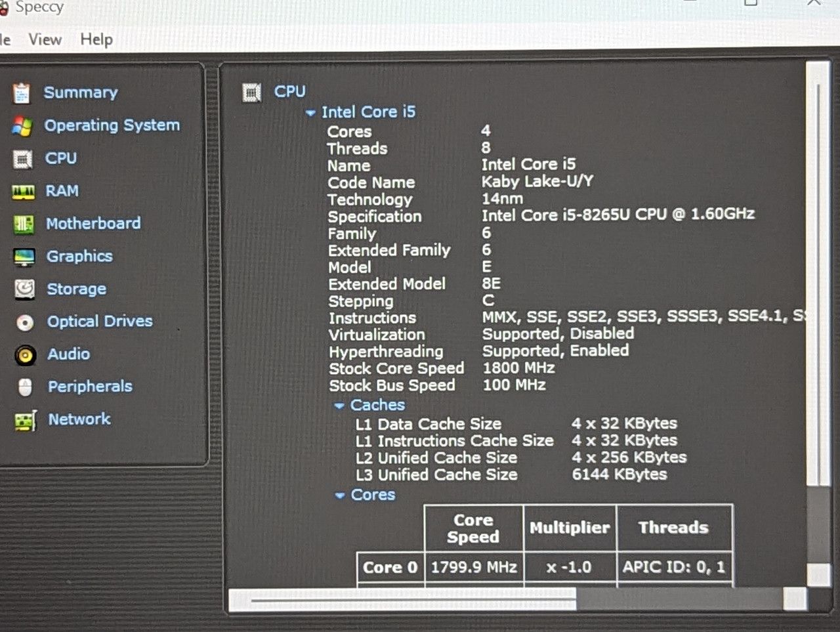
Task: Open Storage details
Action: (x=76, y=289)
